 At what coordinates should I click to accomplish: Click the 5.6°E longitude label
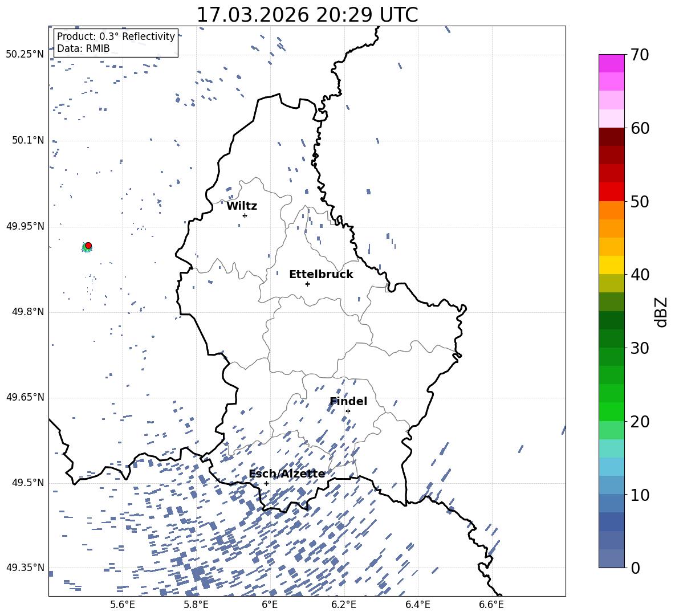click(122, 605)
